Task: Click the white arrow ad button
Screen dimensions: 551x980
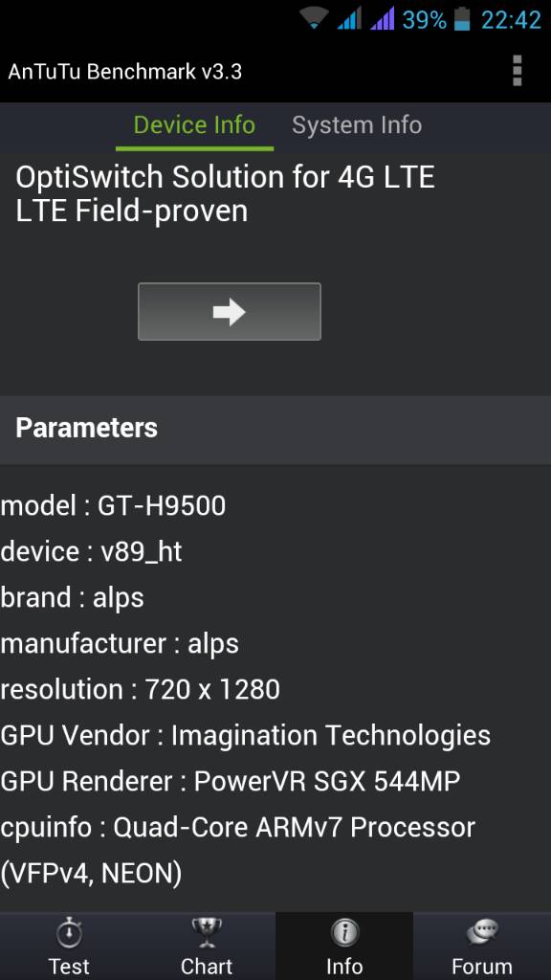Action: 230,311
